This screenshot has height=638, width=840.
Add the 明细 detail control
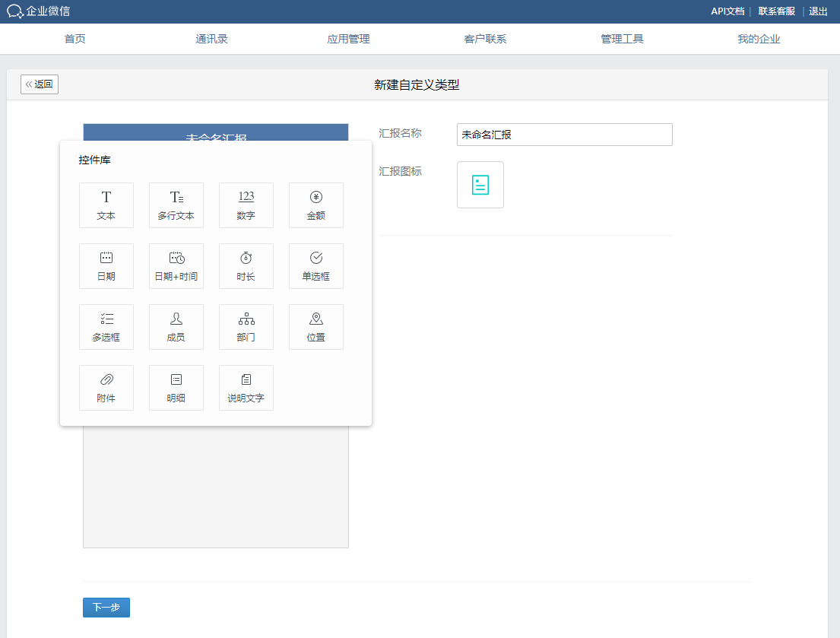(176, 388)
